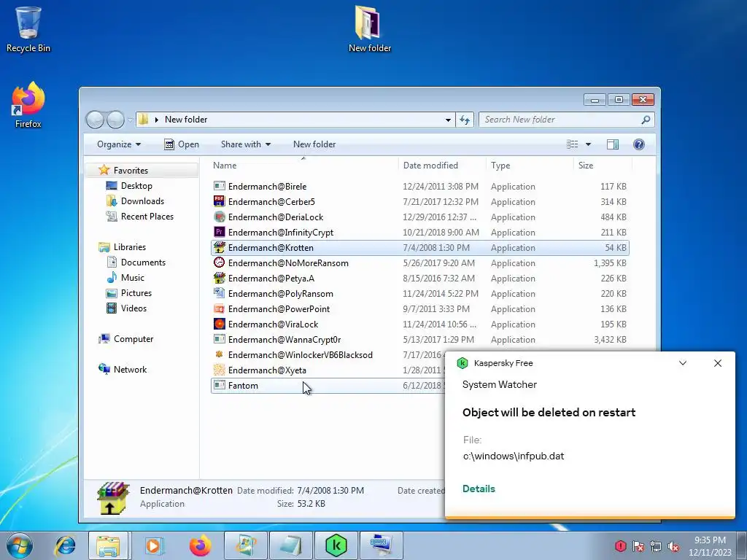
Task: Click the muted volume tray icon
Action: [x=673, y=546]
